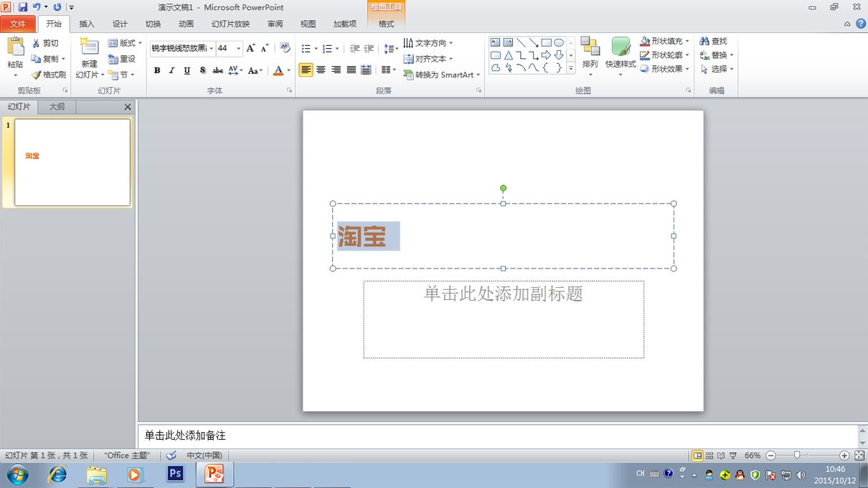Switch to Slide Sorter view in the status bar
The image size is (868, 488).
(709, 456)
